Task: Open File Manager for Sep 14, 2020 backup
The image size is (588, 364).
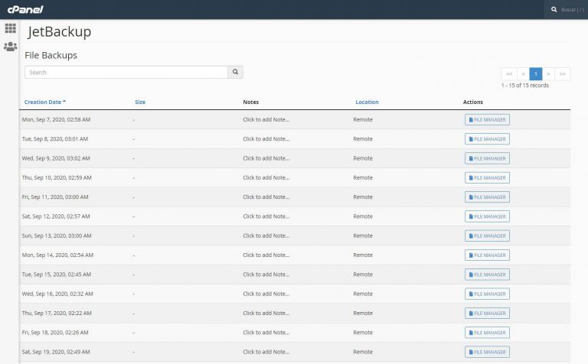Action: (x=487, y=255)
